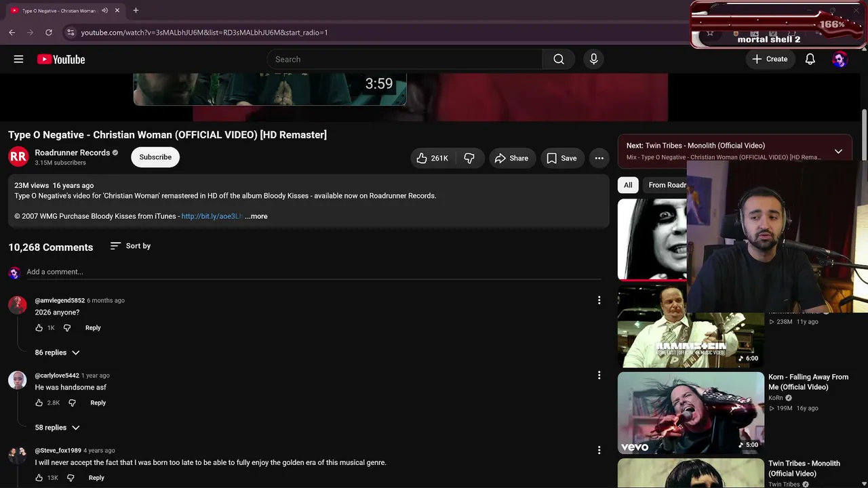The image size is (868, 488).
Task: Select the "All" filter chip
Action: (628, 185)
